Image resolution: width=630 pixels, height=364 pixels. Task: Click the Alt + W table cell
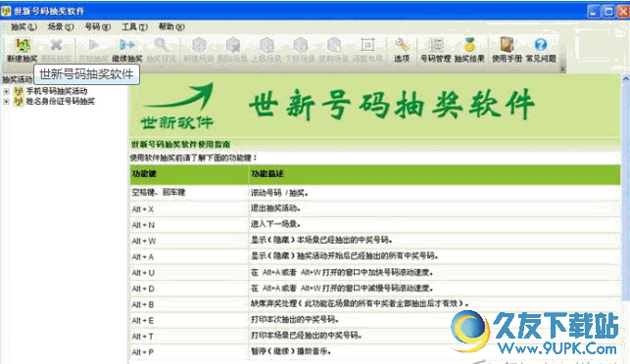coord(189,241)
